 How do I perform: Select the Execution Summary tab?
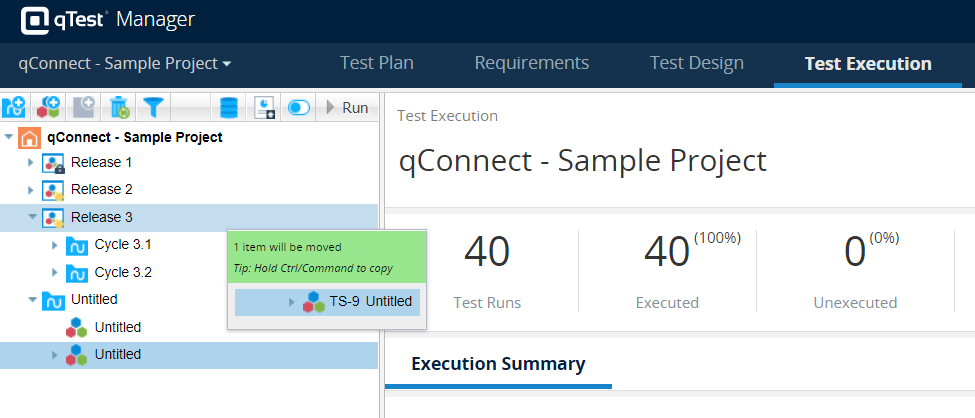pos(498,364)
